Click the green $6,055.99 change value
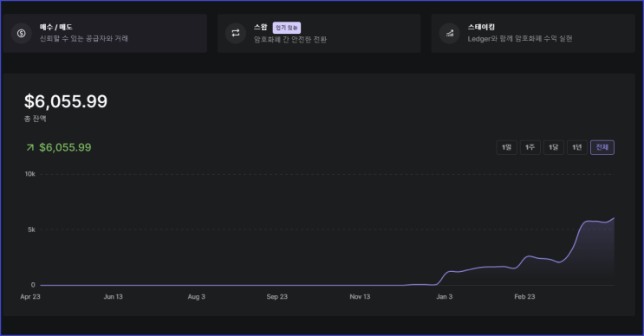Screen dimensions: 644x336 pos(65,147)
